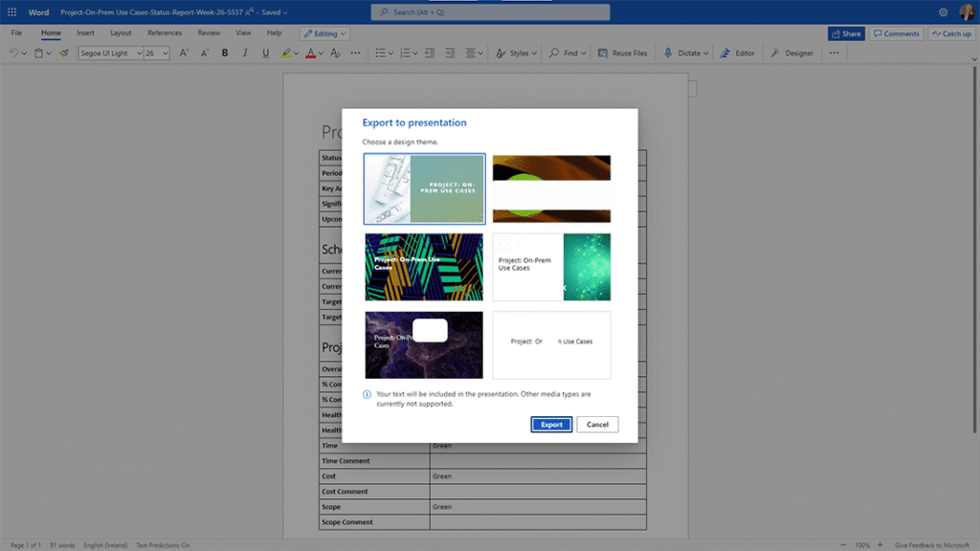Click the Italic formatting icon
The height and width of the screenshot is (551, 980).
(x=245, y=54)
